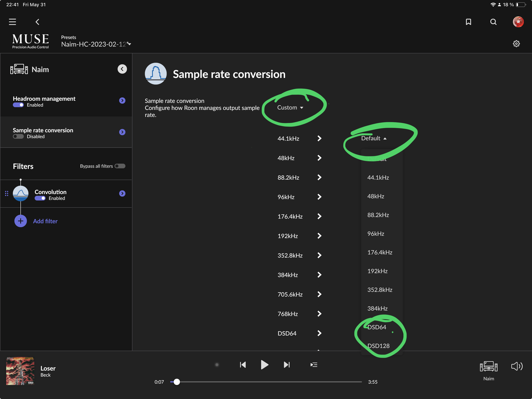Click the playback progress slider handle
The height and width of the screenshot is (399, 532).
point(177,382)
